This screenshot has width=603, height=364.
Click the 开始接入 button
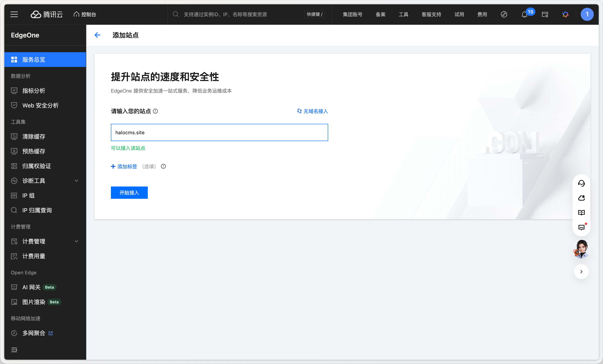pos(129,193)
